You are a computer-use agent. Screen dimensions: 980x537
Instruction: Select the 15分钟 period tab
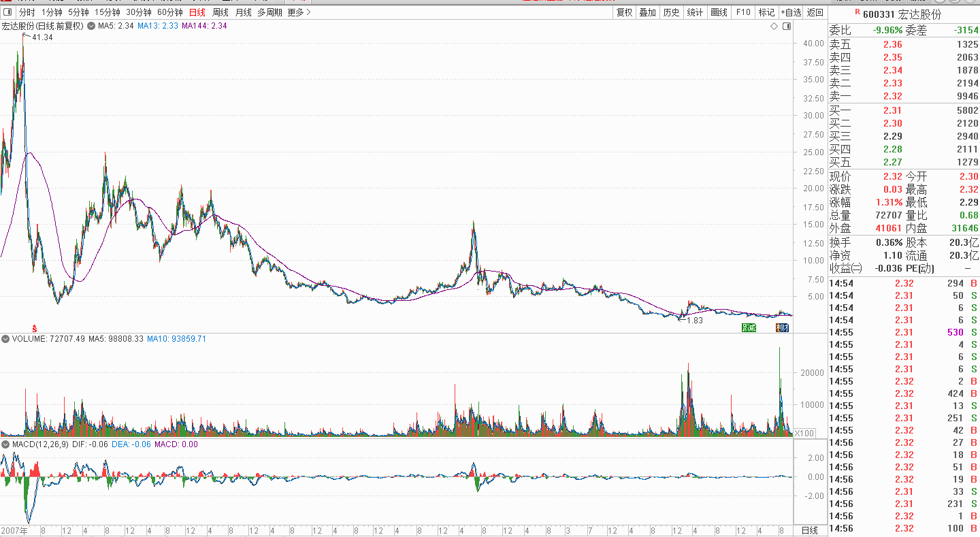[108, 12]
